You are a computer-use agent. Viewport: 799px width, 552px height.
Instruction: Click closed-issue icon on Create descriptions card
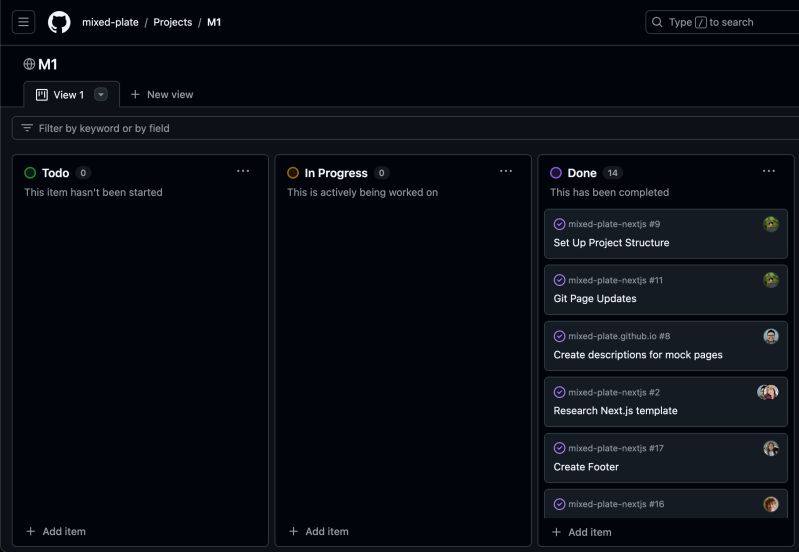[560, 336]
